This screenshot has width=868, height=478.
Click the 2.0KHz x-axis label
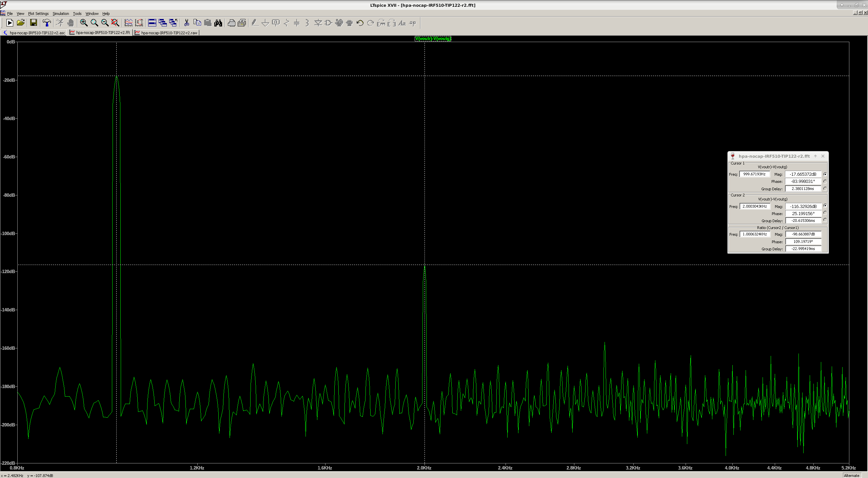(424, 468)
